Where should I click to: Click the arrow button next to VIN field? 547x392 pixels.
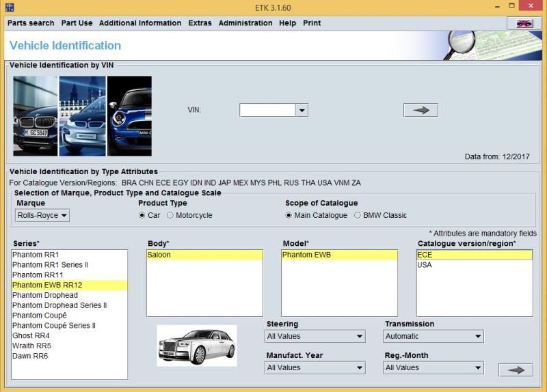click(421, 110)
